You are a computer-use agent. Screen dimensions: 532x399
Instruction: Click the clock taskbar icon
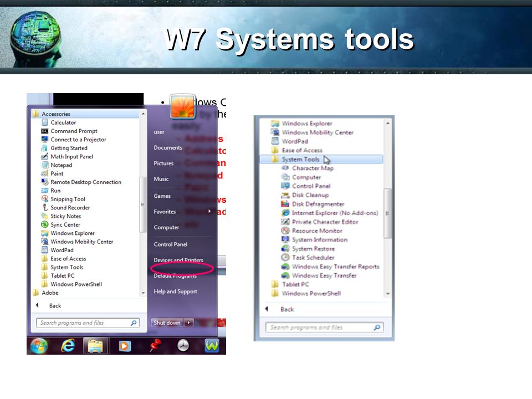click(x=183, y=346)
